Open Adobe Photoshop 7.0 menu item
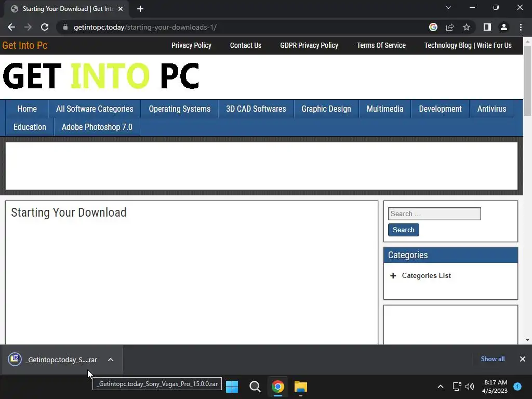This screenshot has width=532, height=399. pyautogui.click(x=97, y=127)
